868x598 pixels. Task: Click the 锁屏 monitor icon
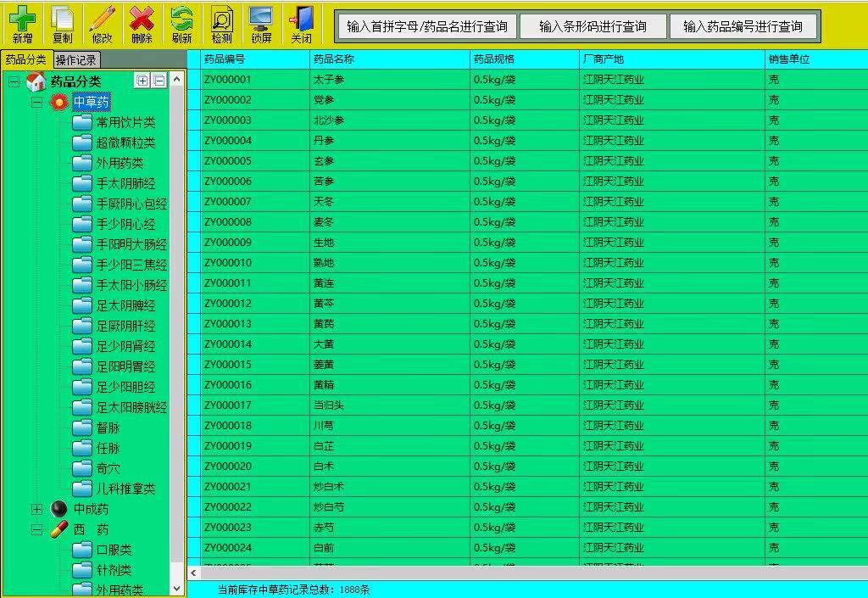point(261,25)
